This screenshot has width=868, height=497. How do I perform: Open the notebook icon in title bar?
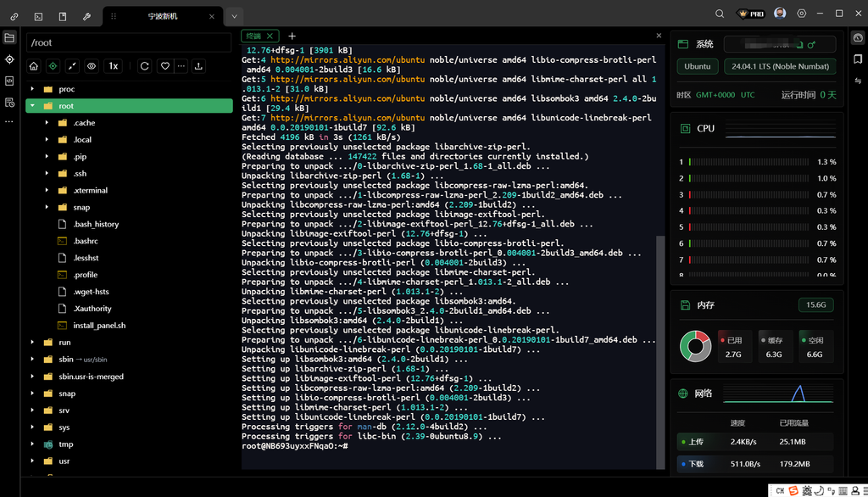63,17
